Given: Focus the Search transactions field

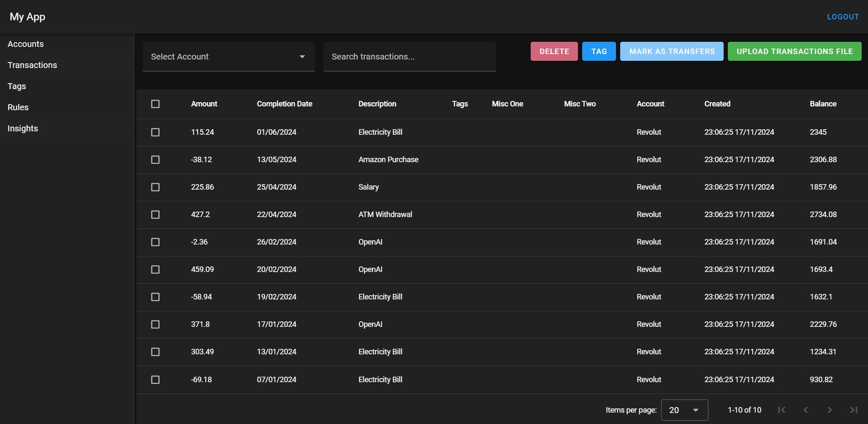Looking at the screenshot, I should pos(410,57).
